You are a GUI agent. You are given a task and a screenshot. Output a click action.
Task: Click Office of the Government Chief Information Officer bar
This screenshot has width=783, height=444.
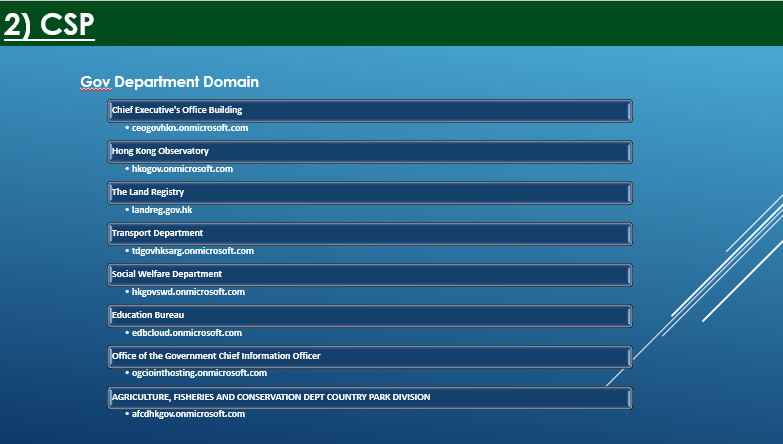point(370,357)
